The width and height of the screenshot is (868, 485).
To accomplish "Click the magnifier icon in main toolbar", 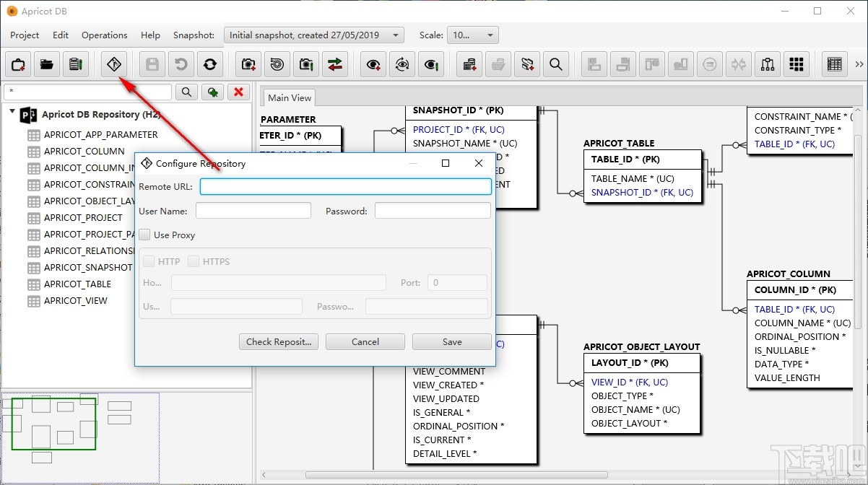I will (x=555, y=64).
